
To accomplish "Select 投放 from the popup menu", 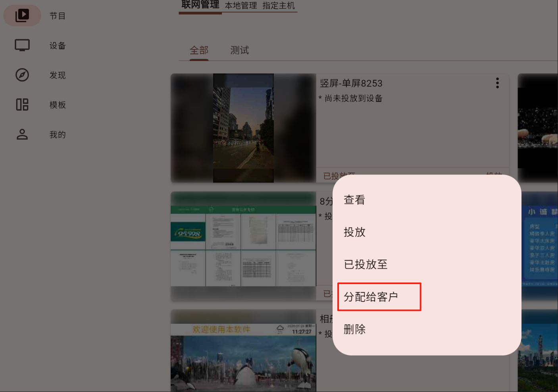I will point(354,232).
